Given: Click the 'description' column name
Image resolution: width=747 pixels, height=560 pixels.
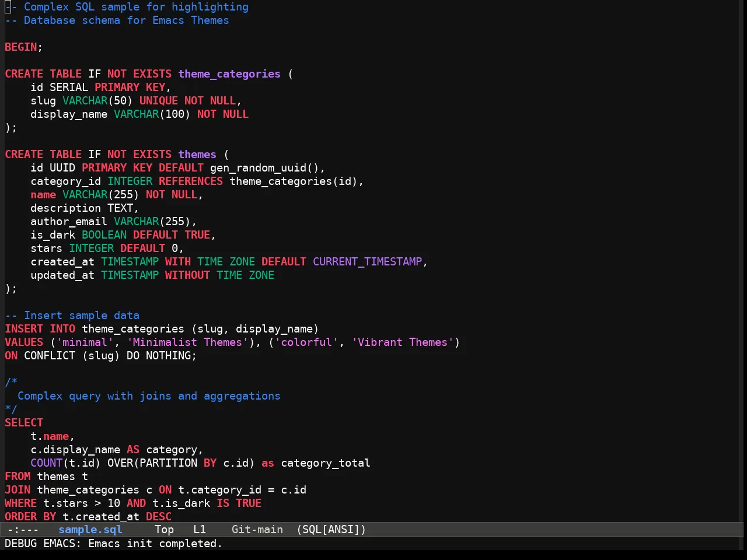Looking at the screenshot, I should [65, 208].
